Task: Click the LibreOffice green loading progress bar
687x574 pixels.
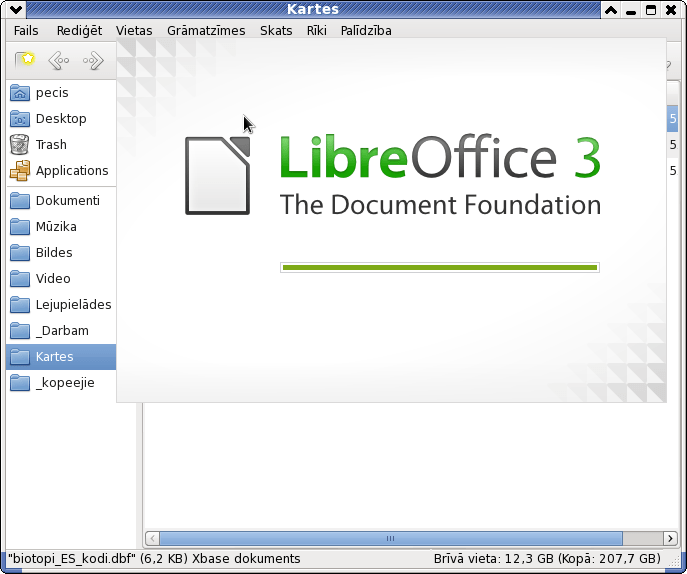Action: (440, 267)
